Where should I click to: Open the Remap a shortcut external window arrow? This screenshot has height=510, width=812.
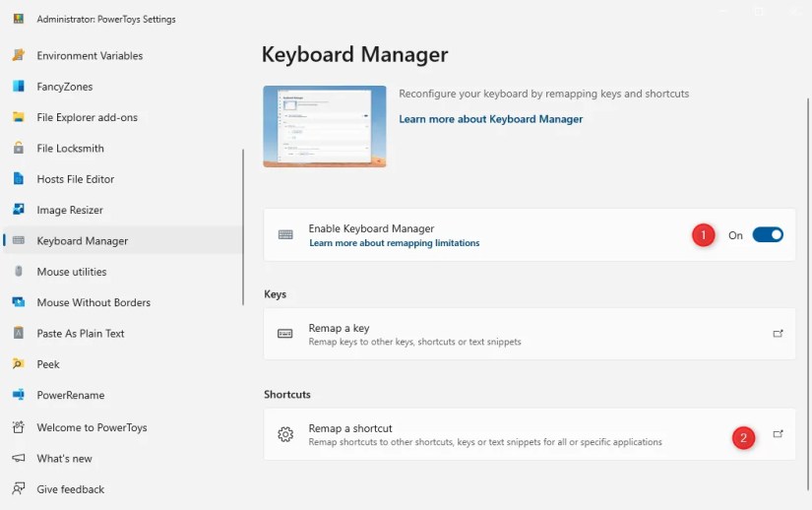[778, 434]
